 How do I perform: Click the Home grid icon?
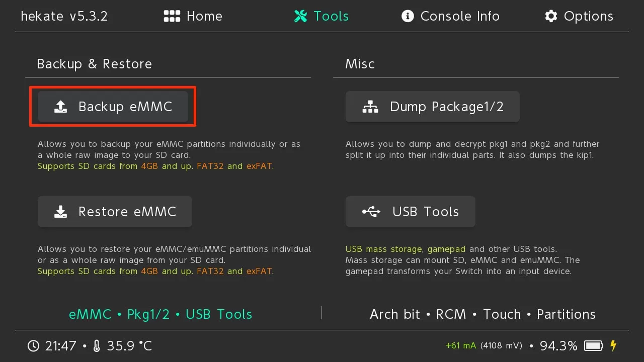pos(172,16)
